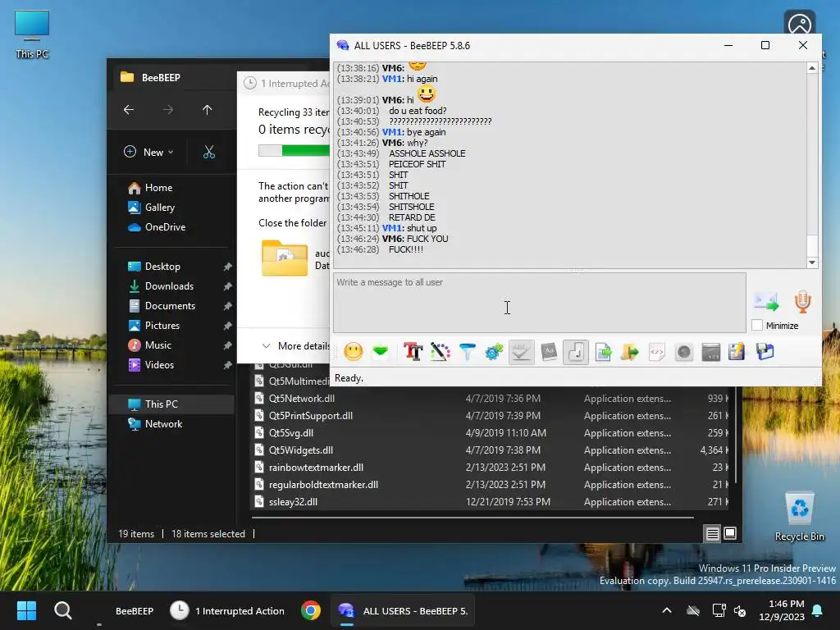Go up one folder in Explorer

point(208,110)
